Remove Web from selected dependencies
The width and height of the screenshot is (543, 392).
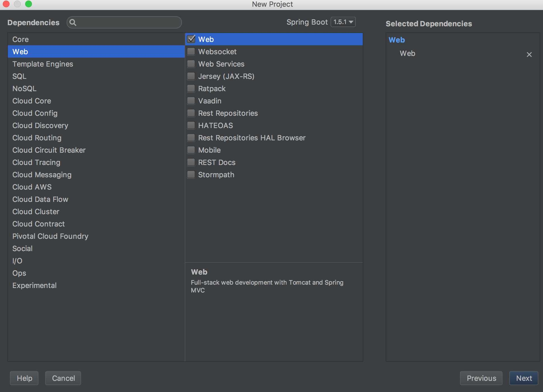[529, 55]
